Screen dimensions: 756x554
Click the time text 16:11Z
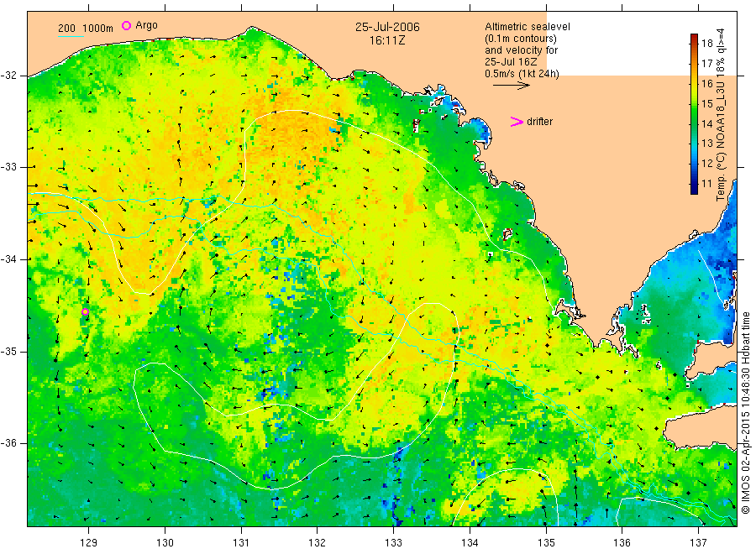(x=387, y=40)
